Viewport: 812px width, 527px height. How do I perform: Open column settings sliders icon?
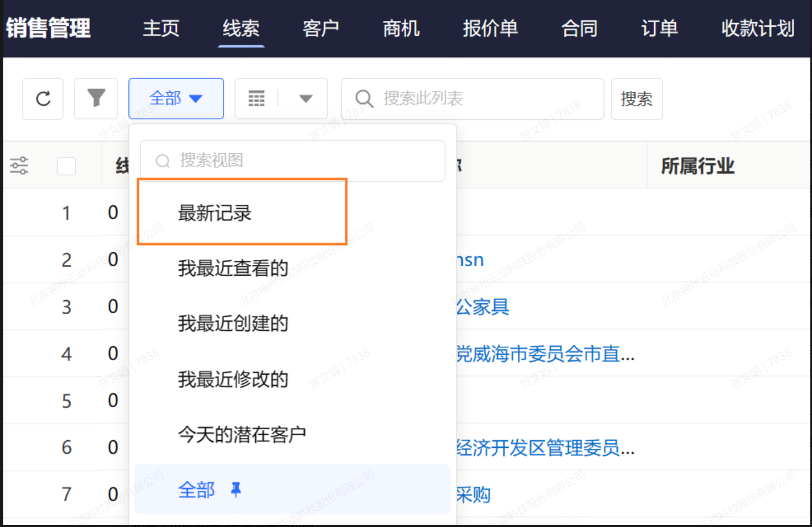[x=19, y=165]
